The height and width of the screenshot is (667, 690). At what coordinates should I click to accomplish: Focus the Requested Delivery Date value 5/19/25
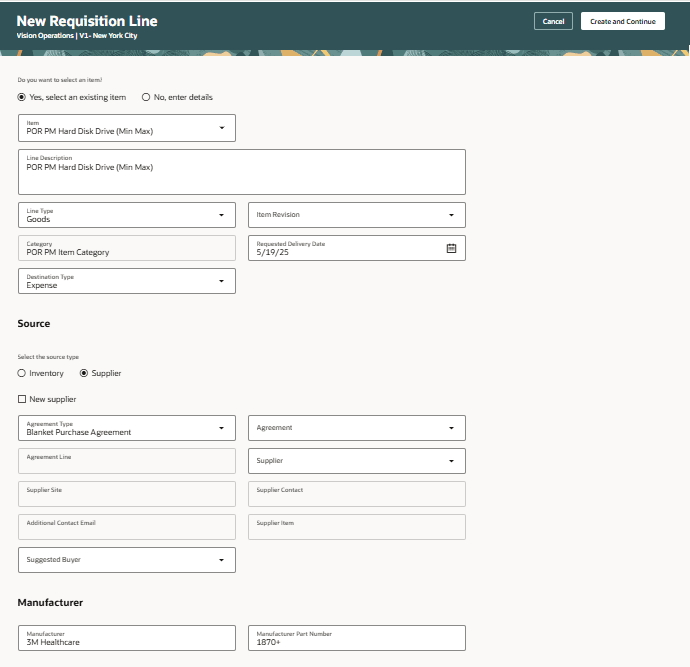tap(272, 252)
